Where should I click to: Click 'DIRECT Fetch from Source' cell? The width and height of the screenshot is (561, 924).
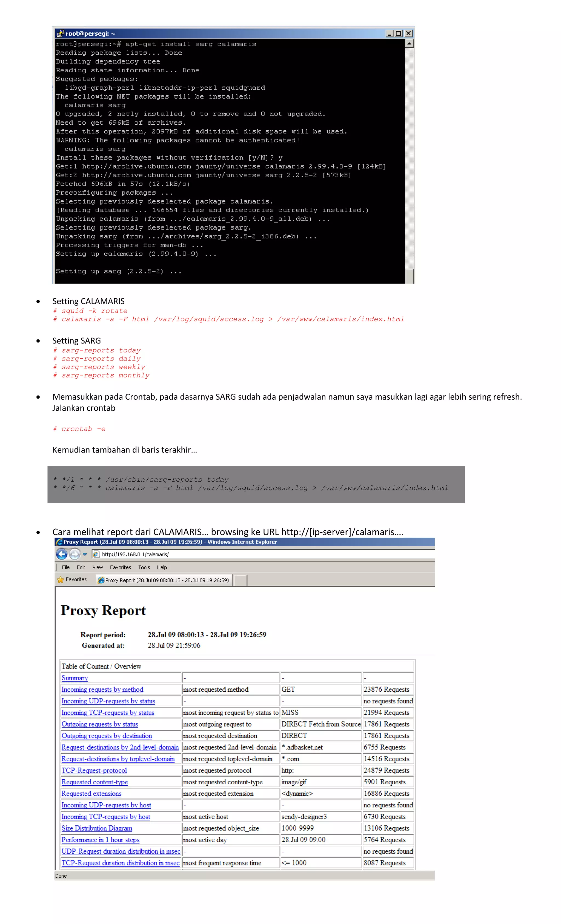321,724
